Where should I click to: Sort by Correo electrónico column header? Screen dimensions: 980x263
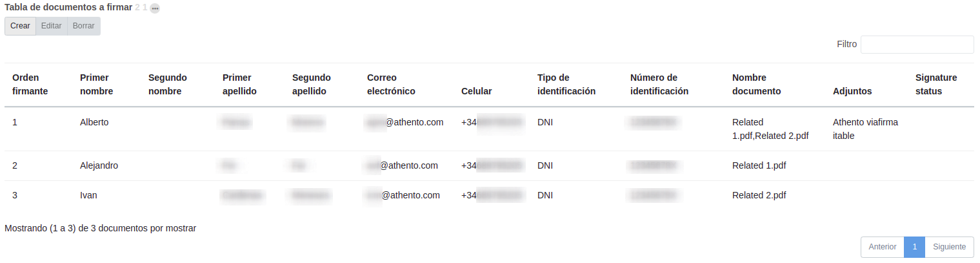pyautogui.click(x=391, y=85)
